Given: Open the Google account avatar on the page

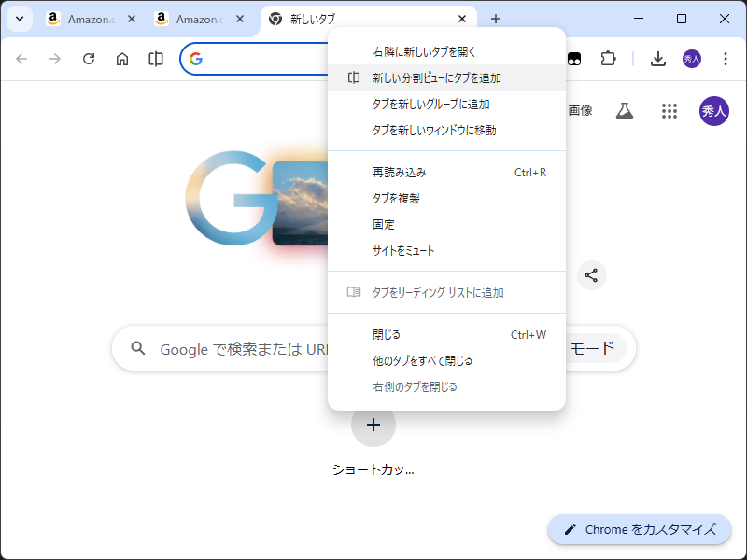Looking at the screenshot, I should (x=714, y=110).
